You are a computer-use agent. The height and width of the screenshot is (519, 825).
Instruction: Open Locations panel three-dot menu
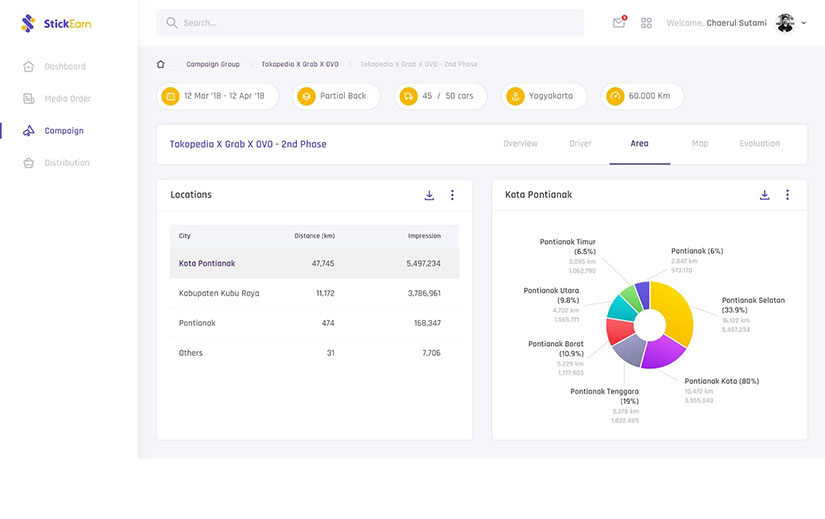(452, 195)
